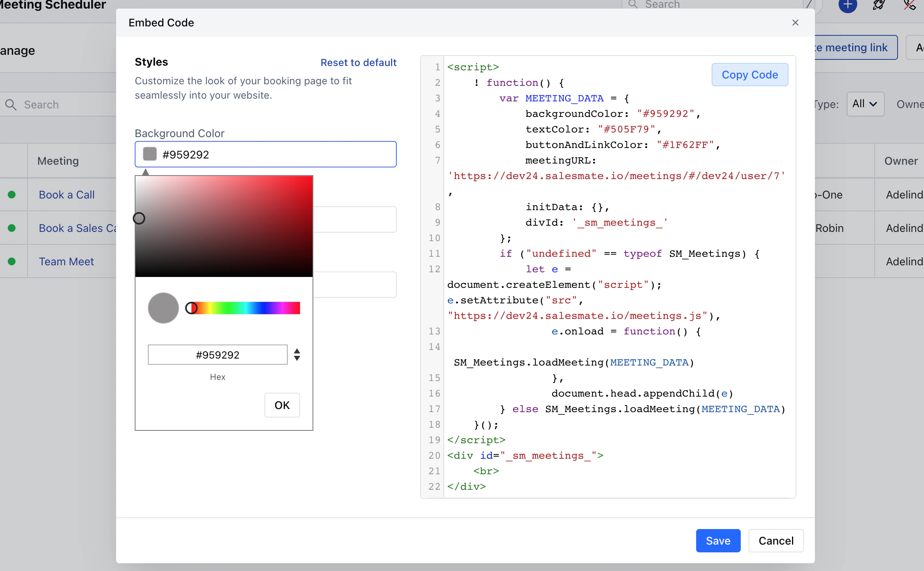
Task: Close the Embed Code dialog
Action: click(795, 23)
